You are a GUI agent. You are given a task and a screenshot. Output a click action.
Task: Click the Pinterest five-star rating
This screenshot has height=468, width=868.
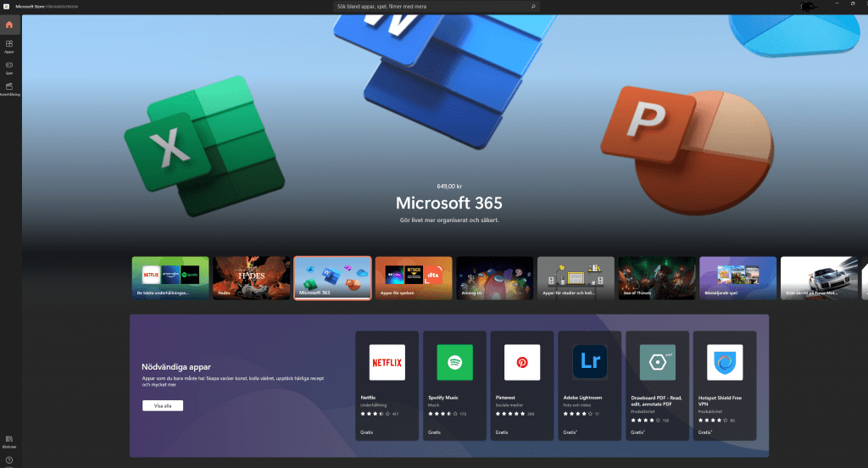click(510, 414)
